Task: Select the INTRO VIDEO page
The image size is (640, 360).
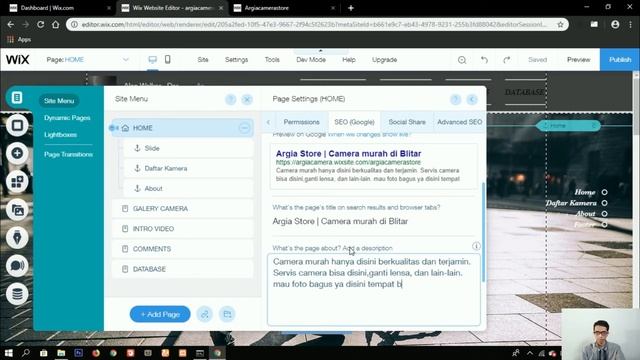Action: point(182,229)
